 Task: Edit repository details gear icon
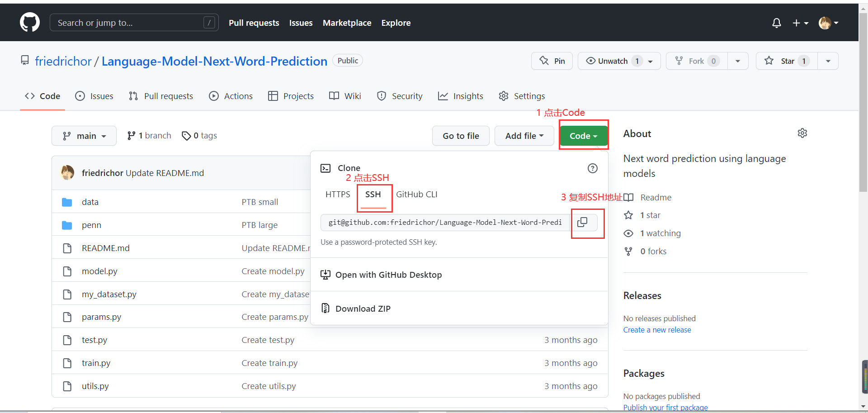(802, 133)
